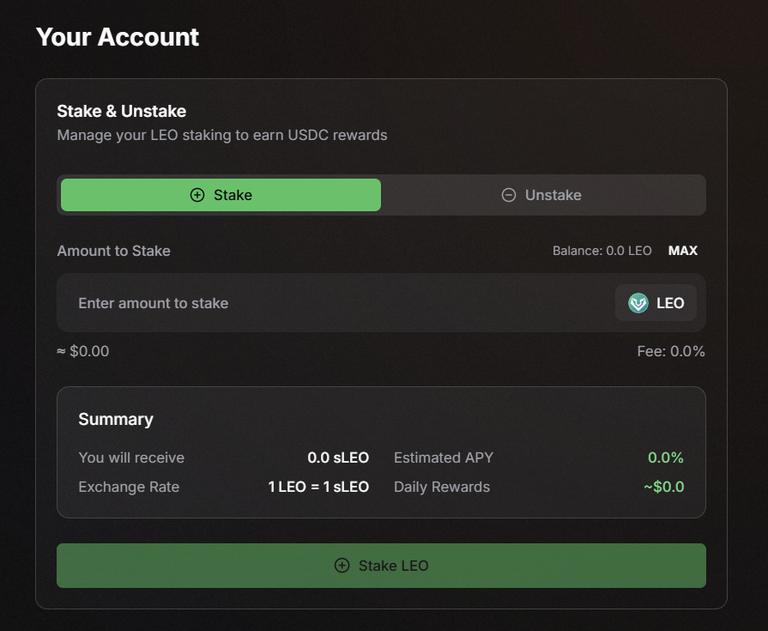Switch to the Stake tab
The height and width of the screenshot is (631, 768).
(221, 195)
